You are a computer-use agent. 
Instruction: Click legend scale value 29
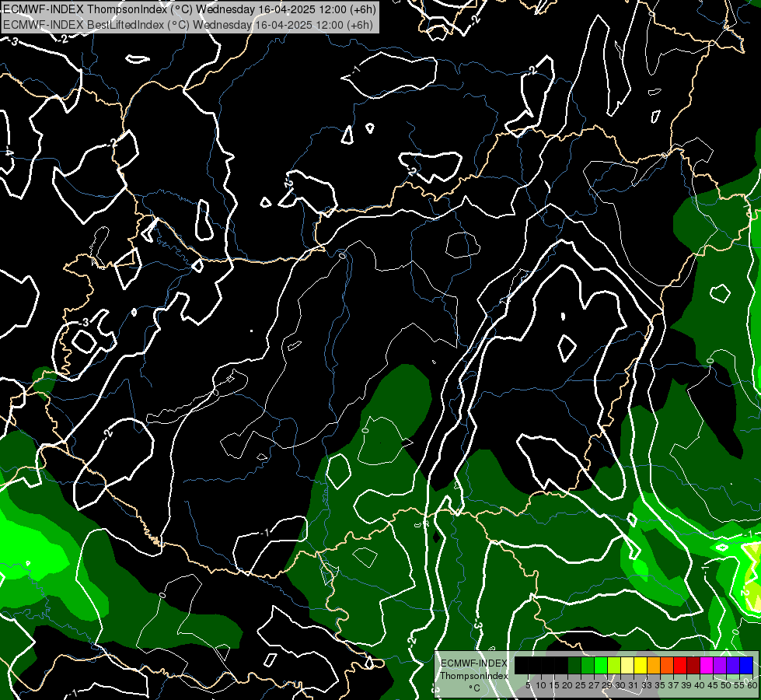click(607, 685)
